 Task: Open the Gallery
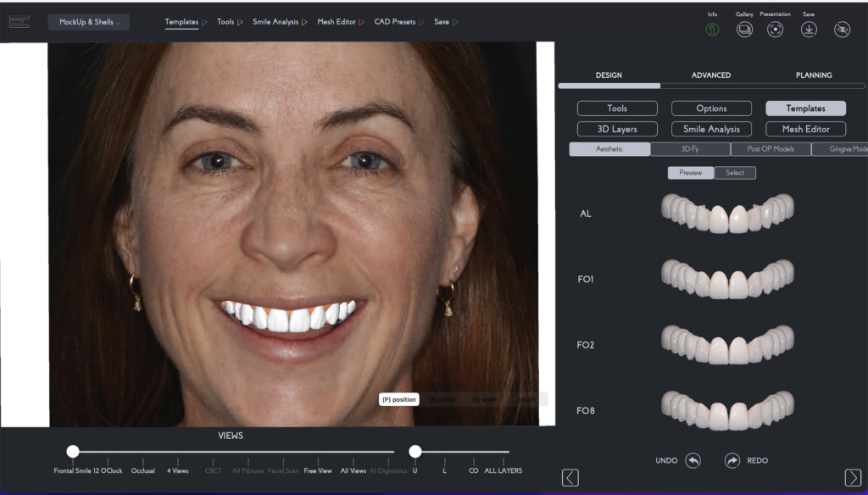point(744,28)
